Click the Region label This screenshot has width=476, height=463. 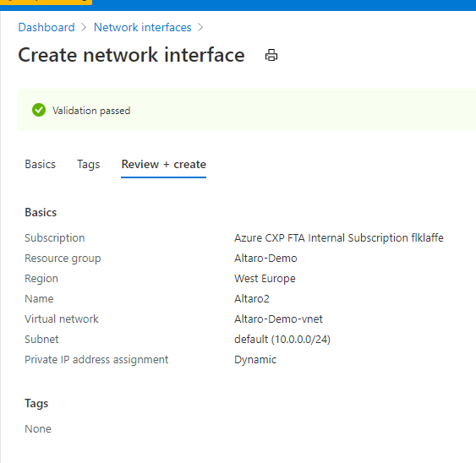41,279
